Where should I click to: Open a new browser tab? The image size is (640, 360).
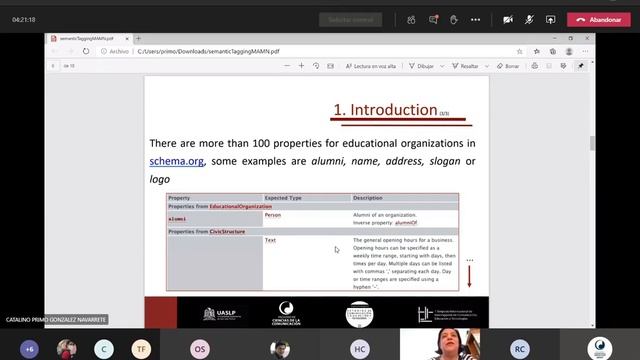(x=138, y=38)
